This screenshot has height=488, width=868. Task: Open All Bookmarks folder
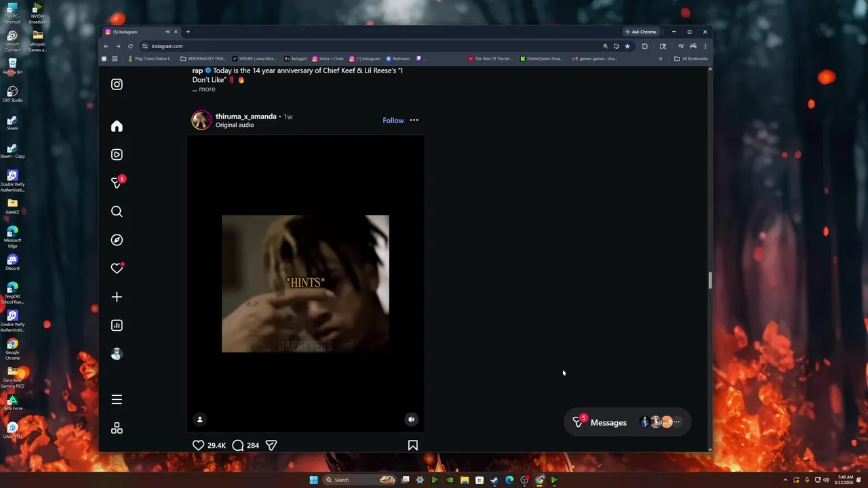pyautogui.click(x=691, y=59)
